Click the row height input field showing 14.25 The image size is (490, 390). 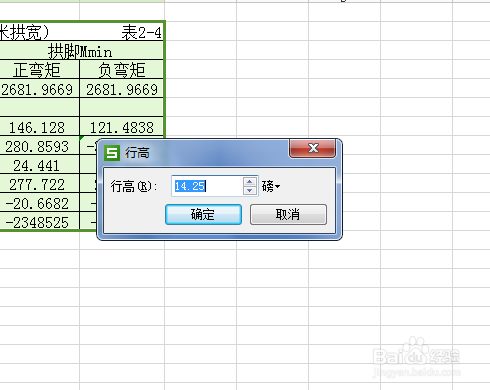click(207, 186)
